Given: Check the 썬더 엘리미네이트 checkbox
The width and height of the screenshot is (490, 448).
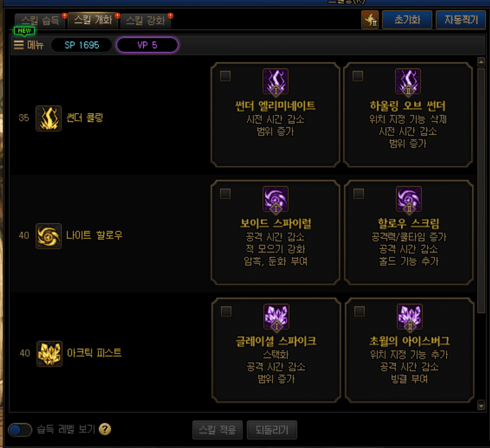Looking at the screenshot, I should click(225, 76).
